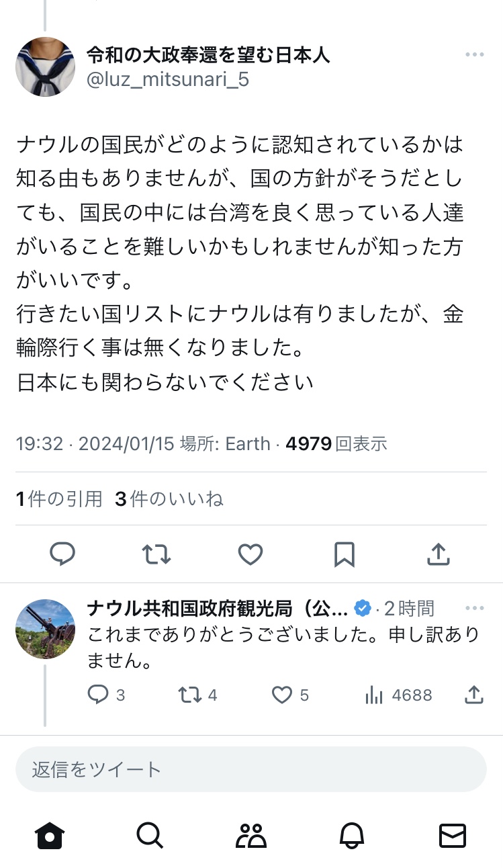The width and height of the screenshot is (503, 868).
Task: Go to the Home tab
Action: [50, 836]
